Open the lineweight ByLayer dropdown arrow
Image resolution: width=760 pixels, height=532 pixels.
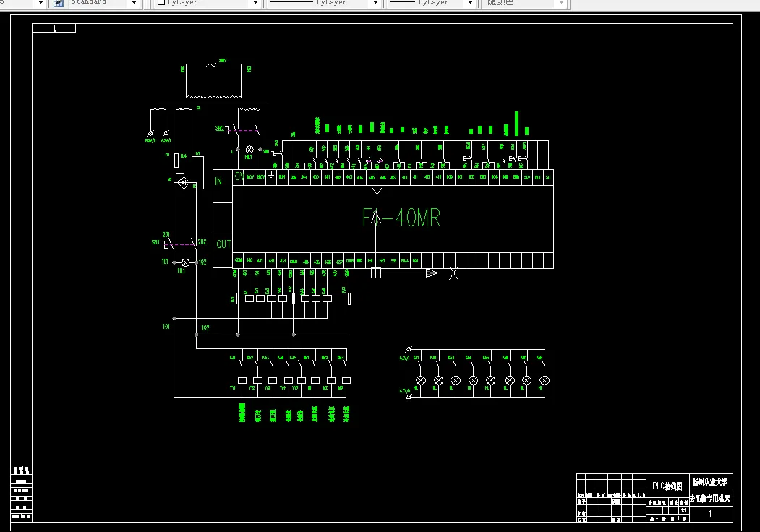(x=470, y=3)
